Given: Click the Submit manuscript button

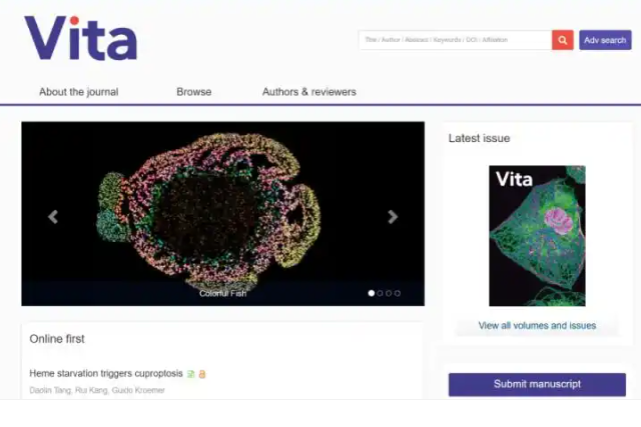Looking at the screenshot, I should (537, 384).
